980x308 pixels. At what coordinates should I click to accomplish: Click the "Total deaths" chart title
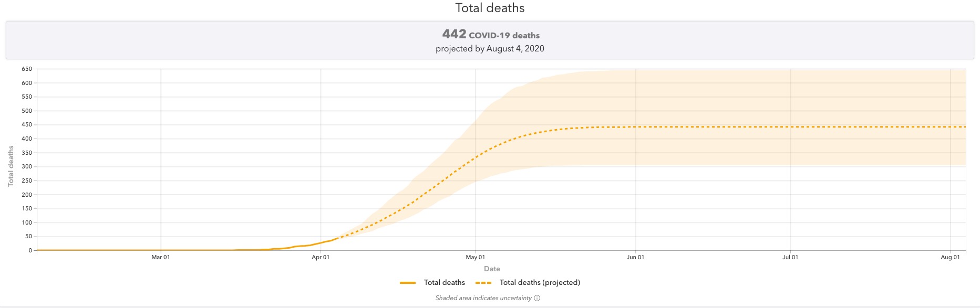pos(490,8)
